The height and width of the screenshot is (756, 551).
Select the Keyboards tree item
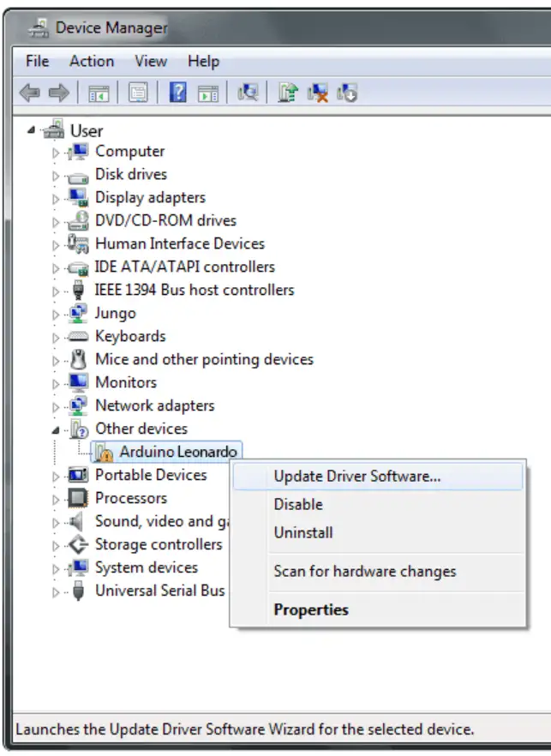point(130,337)
